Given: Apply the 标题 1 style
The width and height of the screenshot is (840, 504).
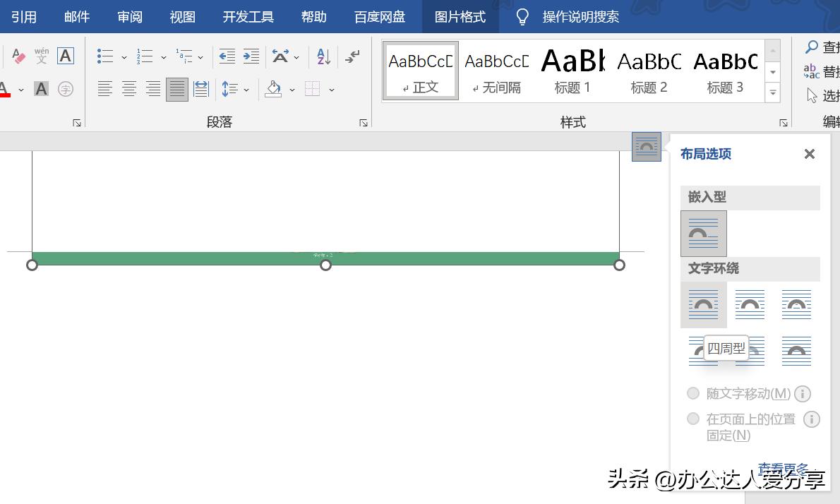Looking at the screenshot, I should click(572, 69).
